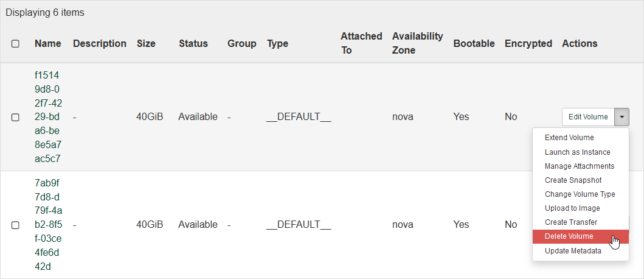This screenshot has height=279, width=644.
Task: Toggle the select-all volumes checkbox in header
Action: (15, 44)
